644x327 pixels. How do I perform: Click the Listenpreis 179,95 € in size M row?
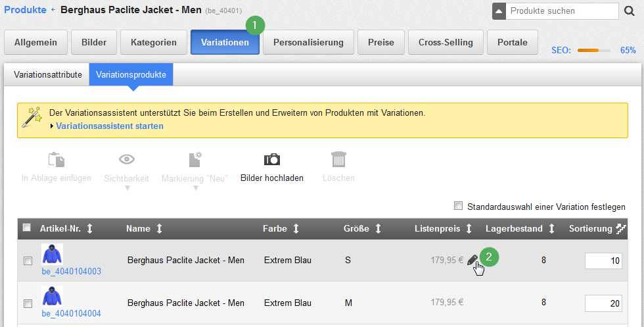(447, 302)
